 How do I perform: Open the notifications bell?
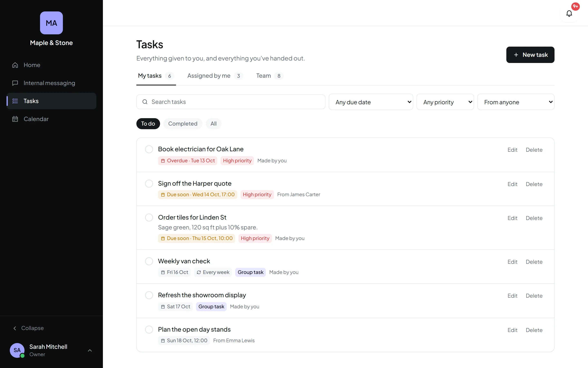(x=569, y=13)
